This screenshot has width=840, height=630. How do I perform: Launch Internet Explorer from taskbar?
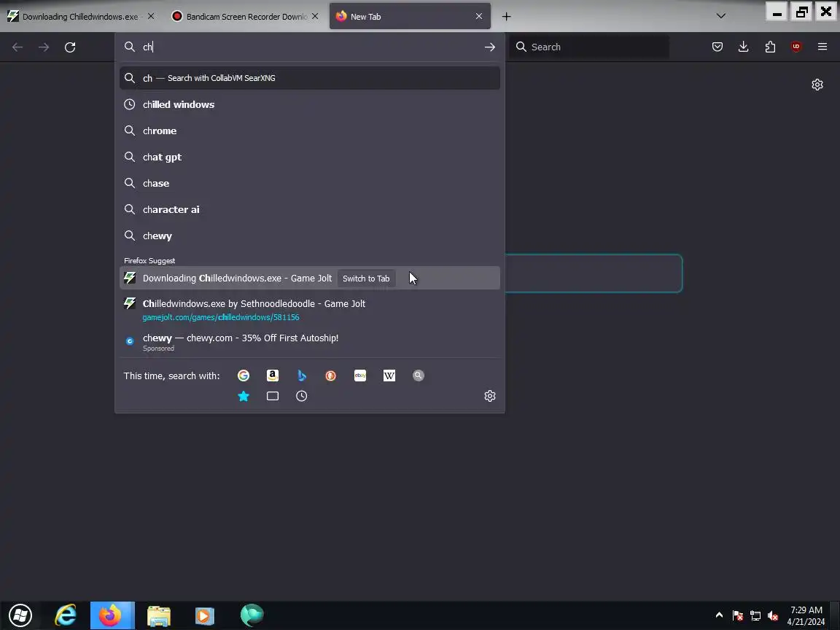pos(66,615)
